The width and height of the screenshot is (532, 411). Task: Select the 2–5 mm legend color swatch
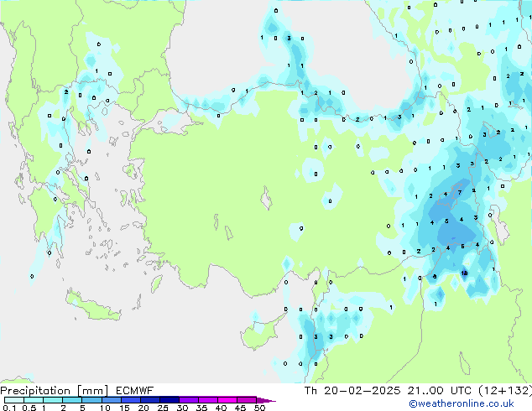pyautogui.click(x=72, y=400)
